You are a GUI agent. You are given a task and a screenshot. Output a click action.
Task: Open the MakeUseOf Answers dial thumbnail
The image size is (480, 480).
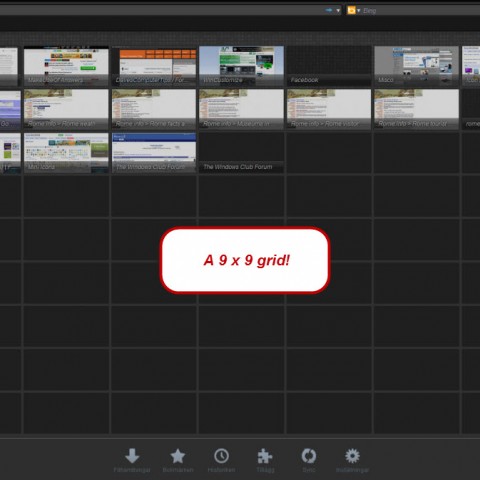[66, 66]
